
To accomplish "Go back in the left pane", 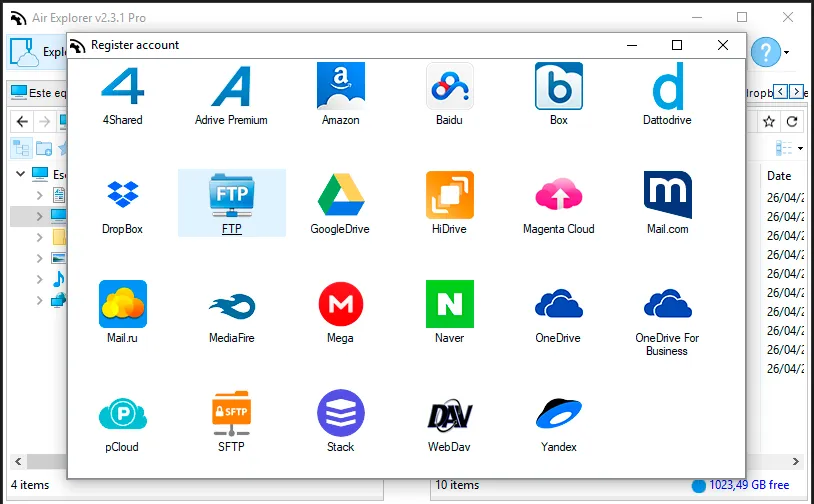I will [22, 121].
